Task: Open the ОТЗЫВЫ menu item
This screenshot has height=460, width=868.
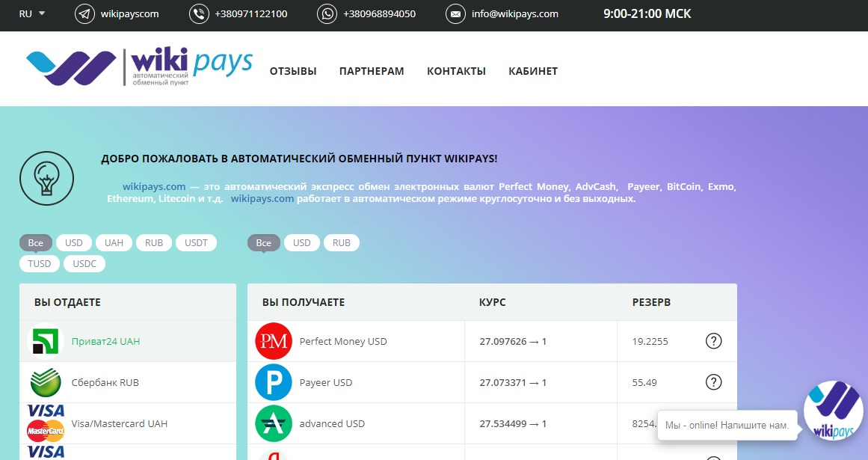Action: [x=293, y=71]
